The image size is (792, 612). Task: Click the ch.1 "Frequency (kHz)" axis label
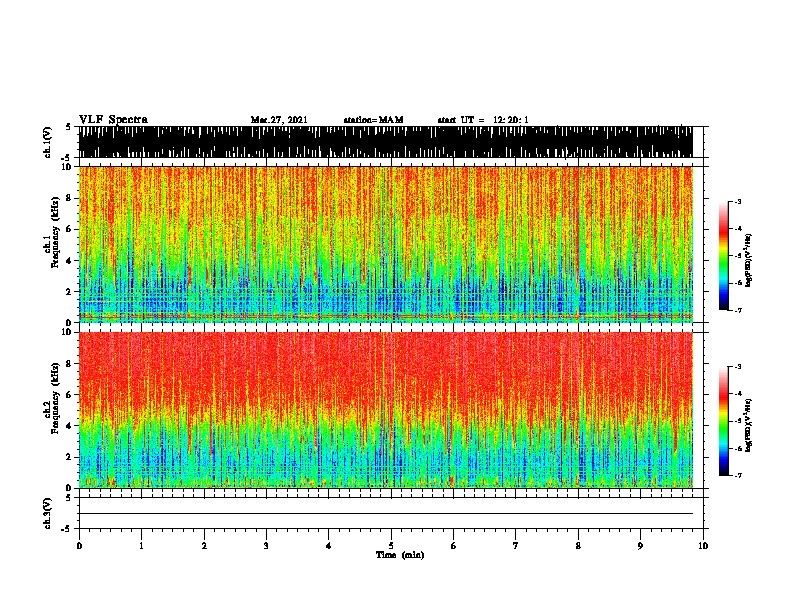click(55, 233)
